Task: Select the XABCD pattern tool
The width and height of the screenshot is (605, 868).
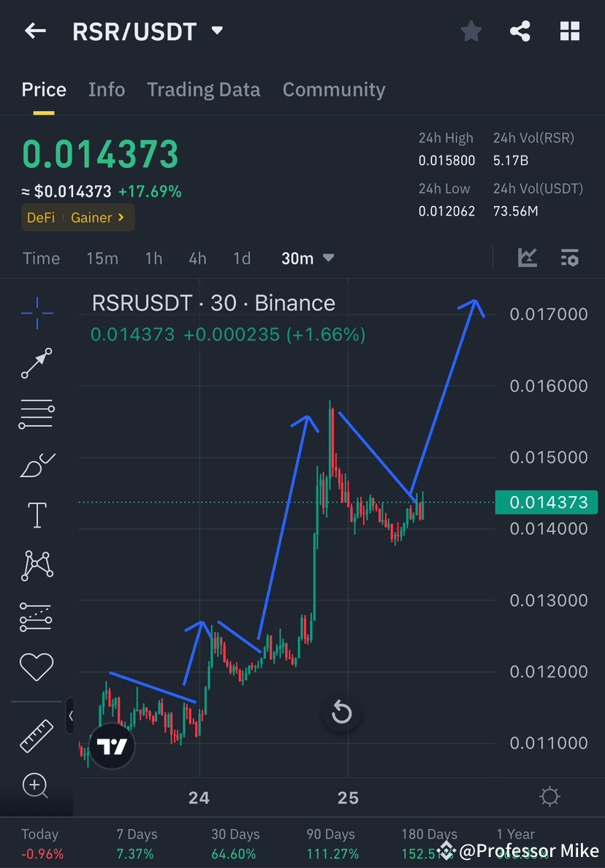Action: [36, 565]
